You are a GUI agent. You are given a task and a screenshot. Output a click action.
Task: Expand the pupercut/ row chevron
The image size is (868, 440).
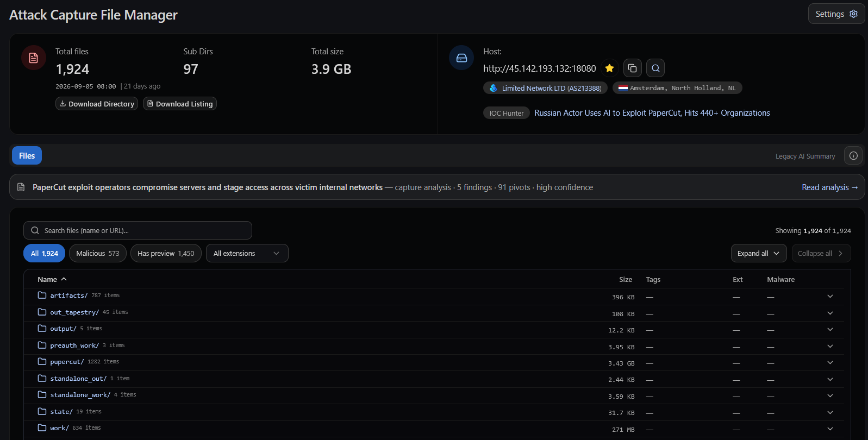pyautogui.click(x=830, y=362)
